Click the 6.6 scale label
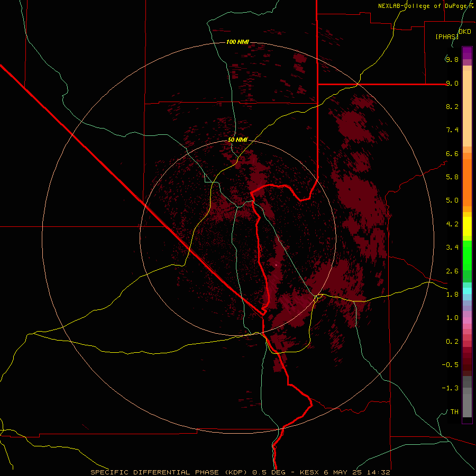 tap(452, 153)
